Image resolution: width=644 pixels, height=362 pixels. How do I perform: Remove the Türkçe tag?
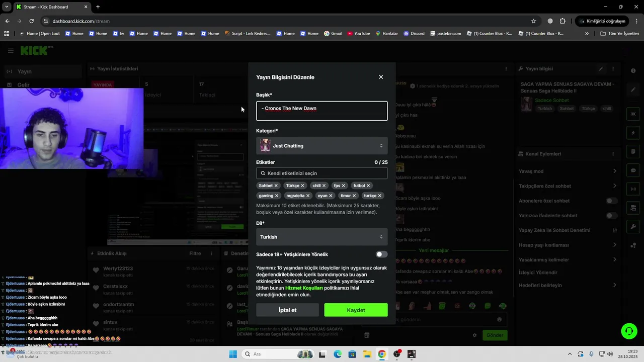(x=302, y=186)
